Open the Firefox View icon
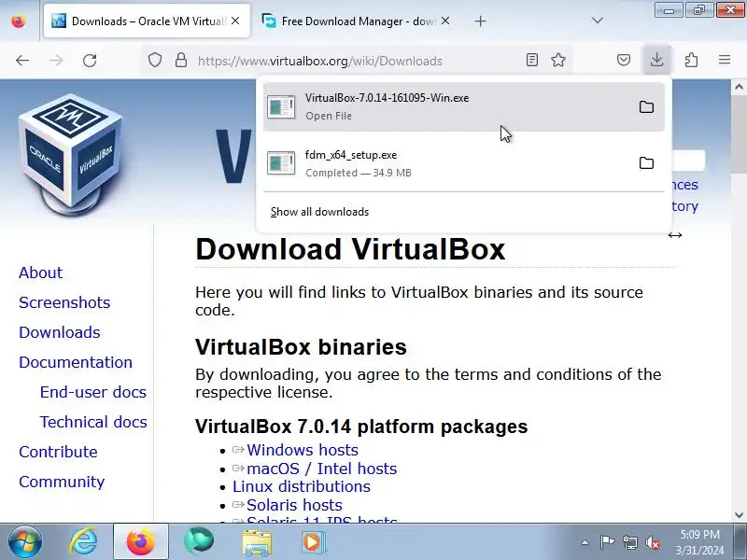 point(19,21)
